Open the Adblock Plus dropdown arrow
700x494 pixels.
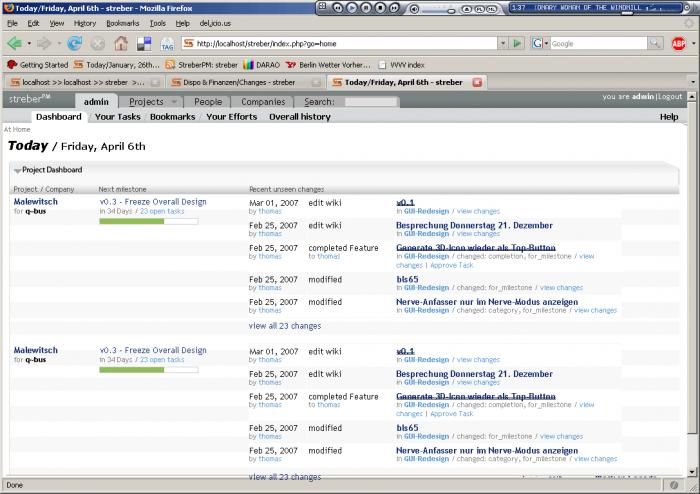693,43
